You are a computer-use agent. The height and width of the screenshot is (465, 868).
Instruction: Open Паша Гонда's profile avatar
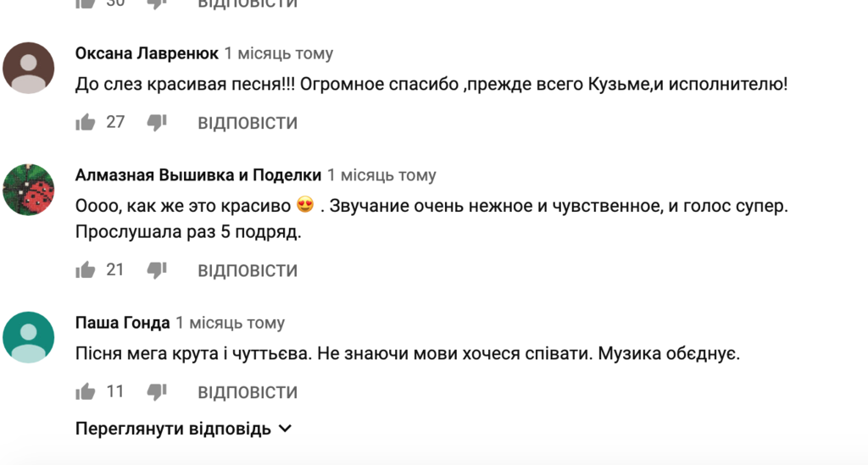coord(30,337)
